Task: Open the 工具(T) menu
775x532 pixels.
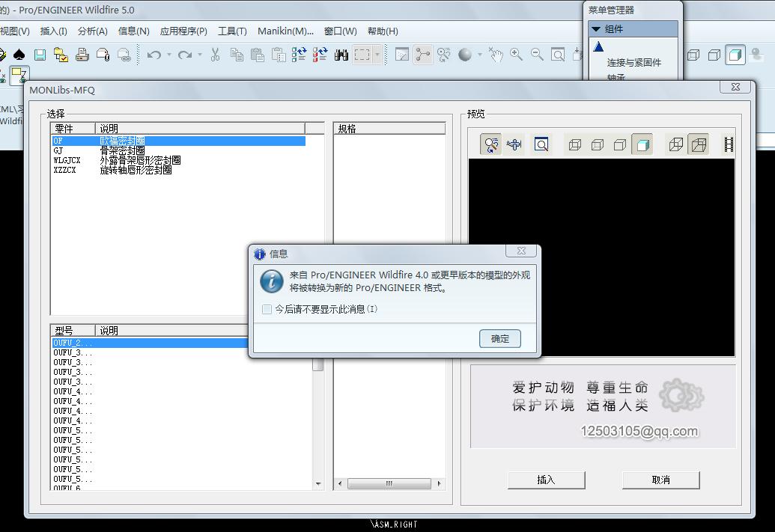Action: [x=232, y=31]
